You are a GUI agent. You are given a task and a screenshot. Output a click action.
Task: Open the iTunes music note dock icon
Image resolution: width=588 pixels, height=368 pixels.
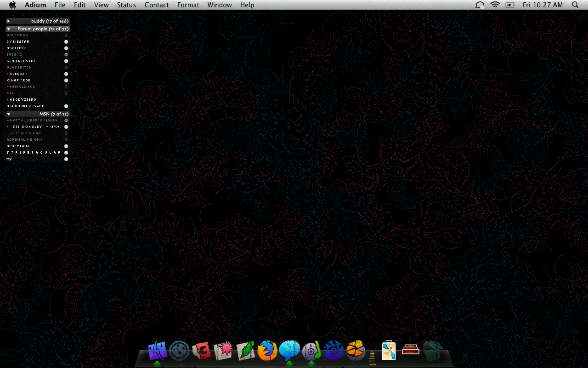311,351
